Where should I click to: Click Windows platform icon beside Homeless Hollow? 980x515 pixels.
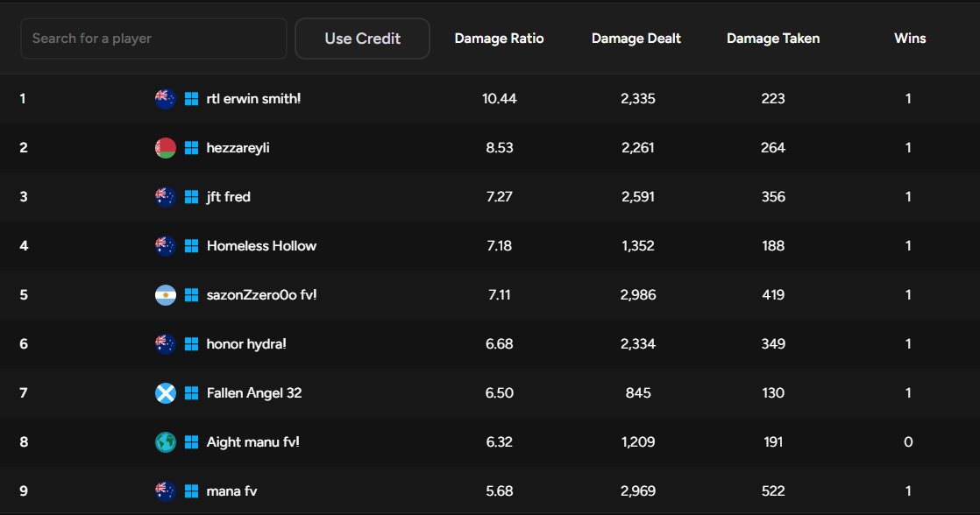(191, 246)
